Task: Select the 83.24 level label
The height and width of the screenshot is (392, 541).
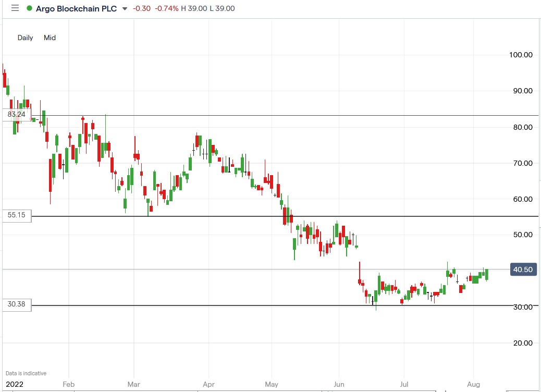Action: point(17,114)
